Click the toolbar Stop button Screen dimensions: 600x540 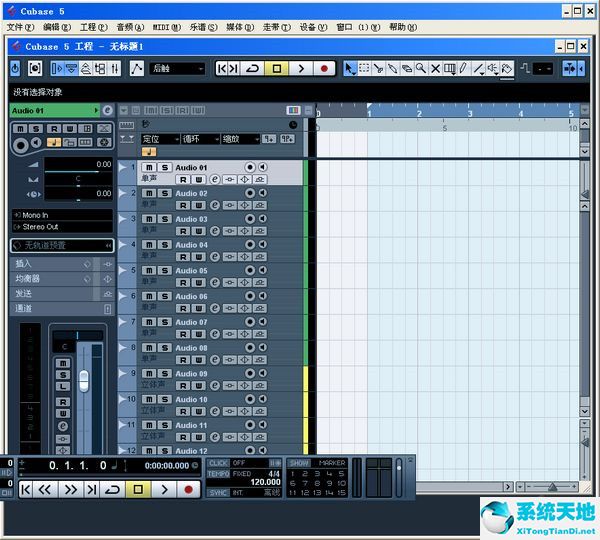coord(277,69)
